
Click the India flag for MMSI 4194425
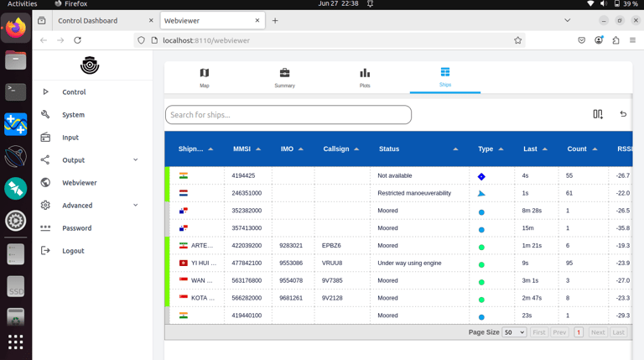[x=184, y=175]
